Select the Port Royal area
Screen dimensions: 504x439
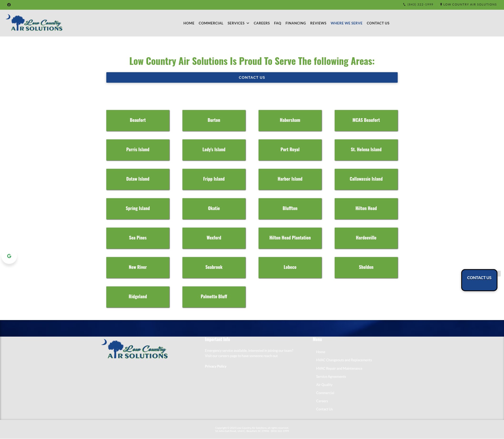(290, 150)
